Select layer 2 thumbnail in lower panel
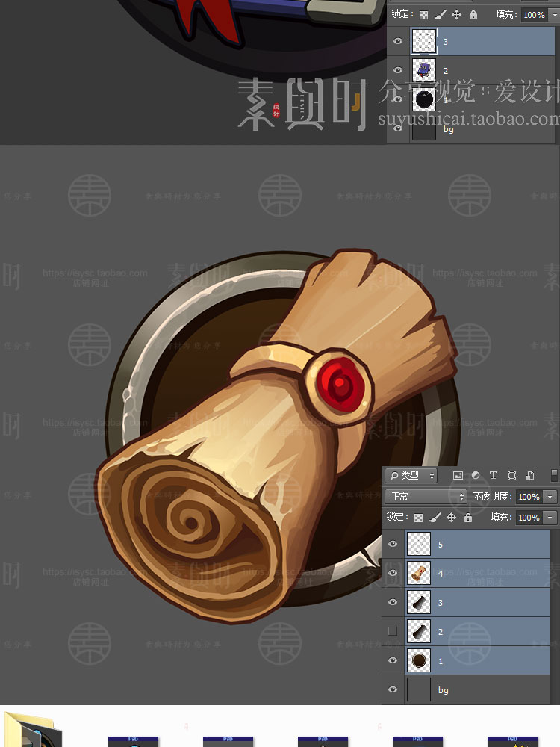The width and height of the screenshot is (560, 747). [x=419, y=631]
